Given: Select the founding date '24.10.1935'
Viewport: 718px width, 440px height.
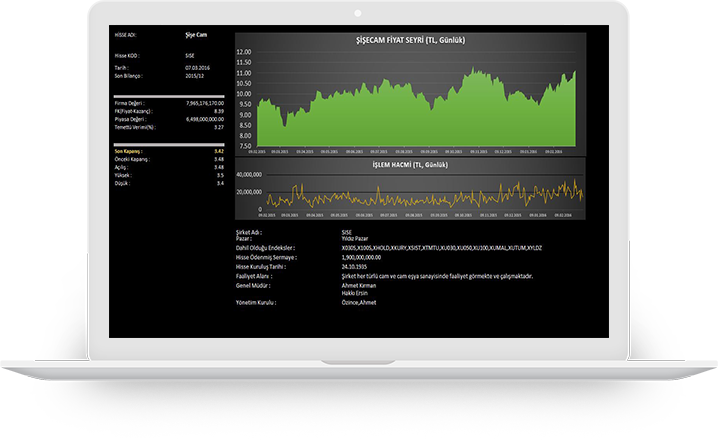Looking at the screenshot, I should pos(354,267).
